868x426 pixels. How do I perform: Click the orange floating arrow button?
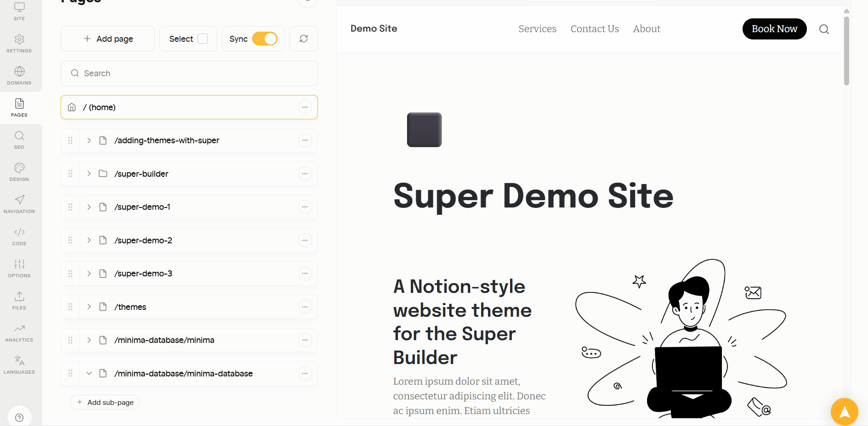[x=844, y=412]
